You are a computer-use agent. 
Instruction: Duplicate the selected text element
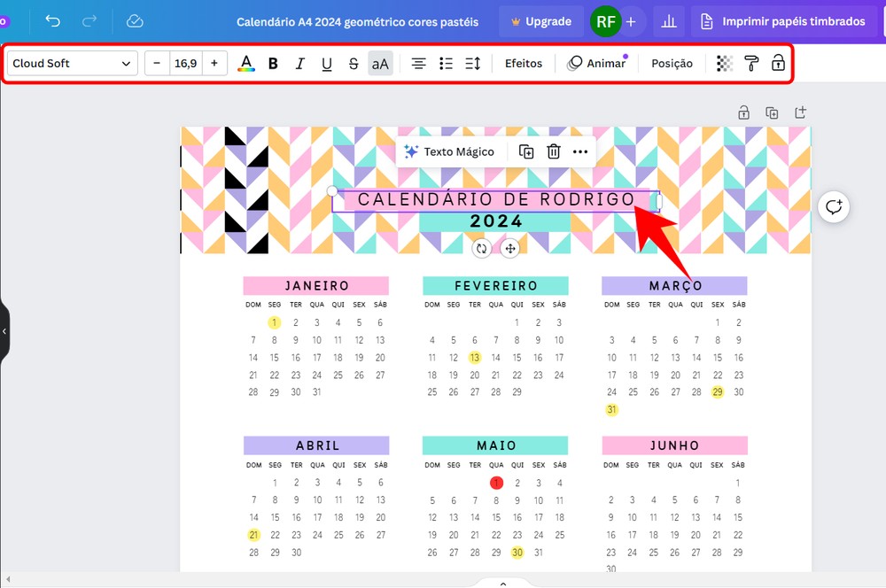(x=526, y=151)
